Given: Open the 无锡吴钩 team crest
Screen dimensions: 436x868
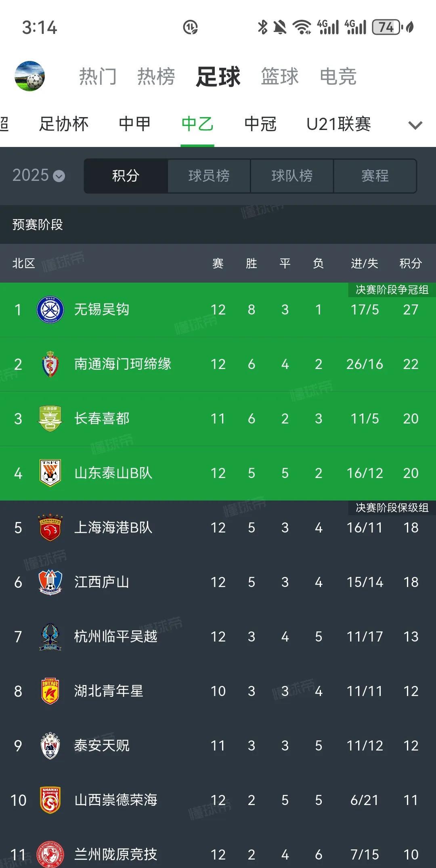Looking at the screenshot, I should [50, 310].
